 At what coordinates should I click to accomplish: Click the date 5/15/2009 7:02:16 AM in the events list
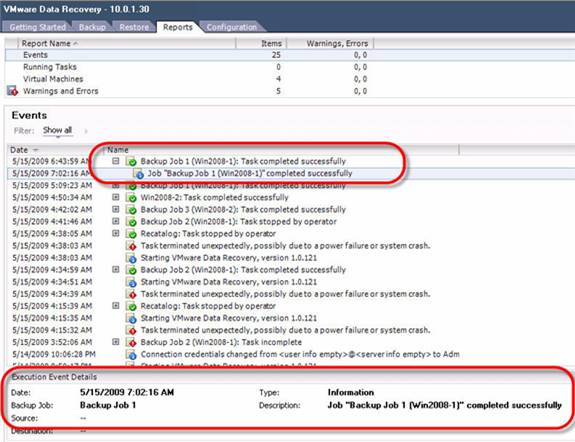click(x=51, y=173)
